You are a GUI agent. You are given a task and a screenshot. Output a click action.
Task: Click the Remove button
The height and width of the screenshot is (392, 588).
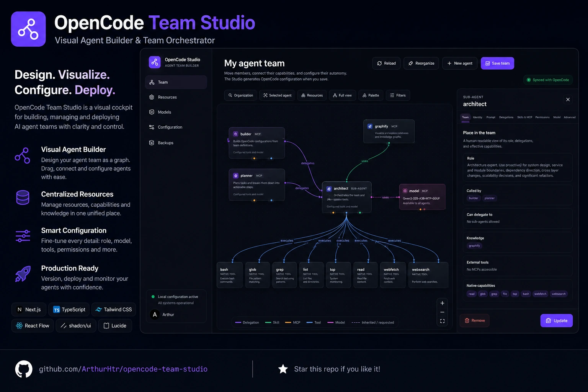[475, 320]
